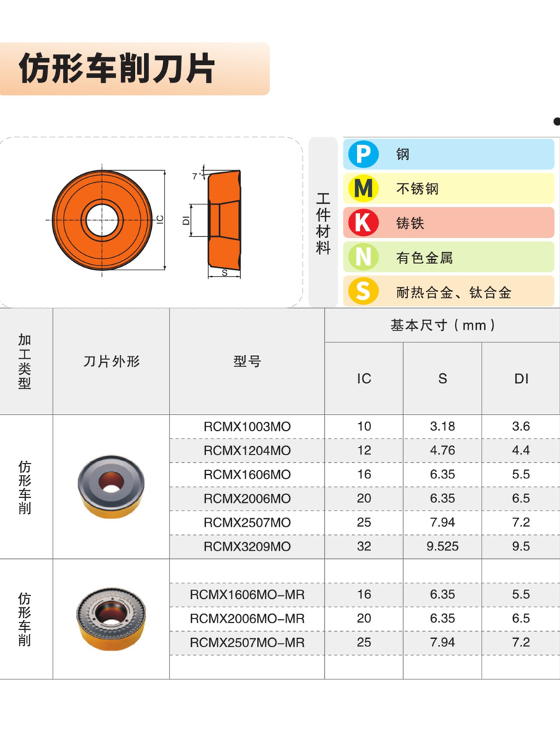Open the serrated MR insert product photo
The height and width of the screenshot is (734, 560).
pyautogui.click(x=111, y=618)
